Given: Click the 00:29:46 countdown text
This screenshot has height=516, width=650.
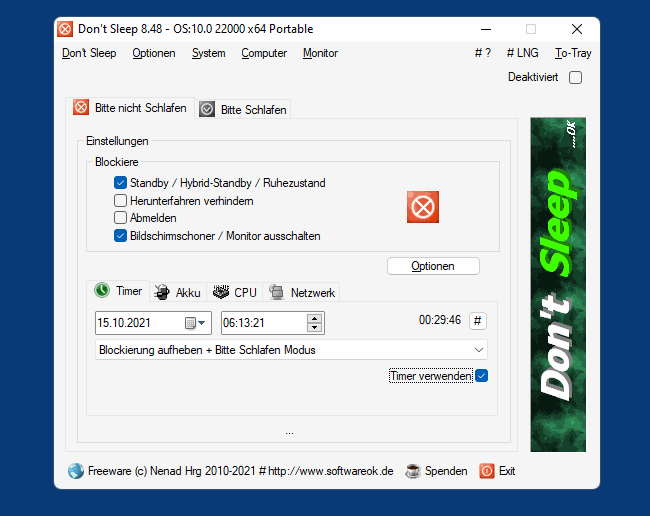Looking at the screenshot, I should (x=440, y=320).
